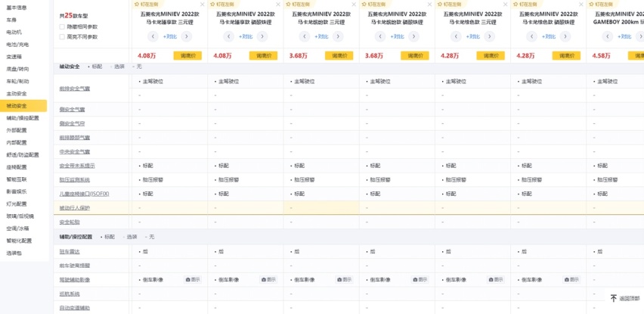This screenshot has width=644, height=314.
Task: Click the 返回顶部 up-arrow icon
Action: point(614,298)
